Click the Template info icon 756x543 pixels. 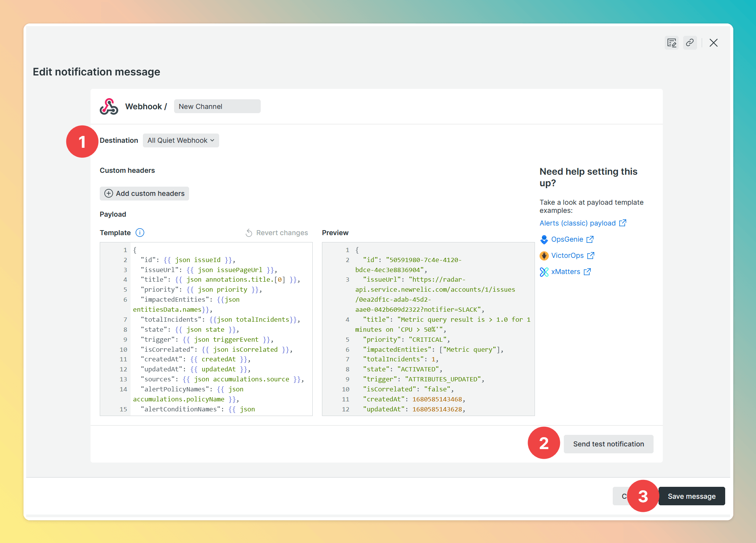(x=140, y=232)
